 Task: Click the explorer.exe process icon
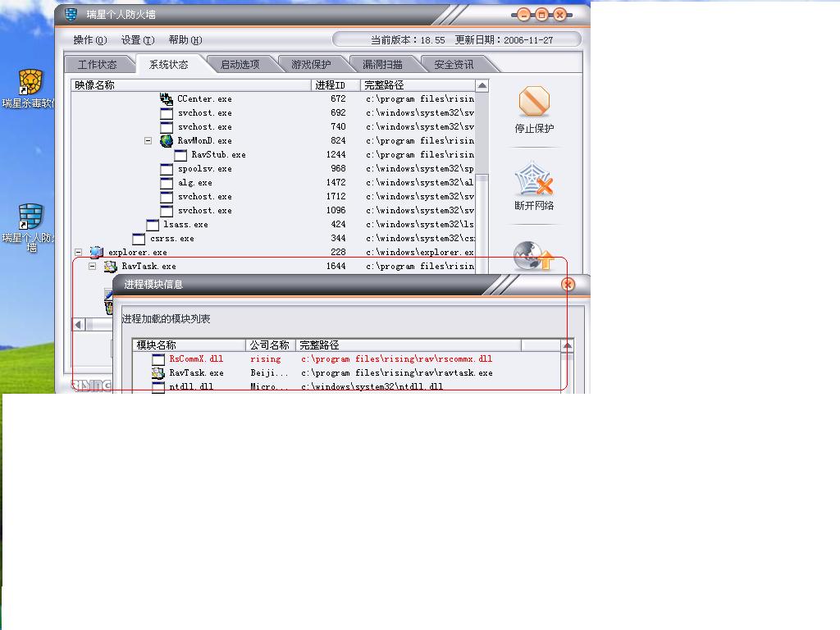(x=97, y=253)
